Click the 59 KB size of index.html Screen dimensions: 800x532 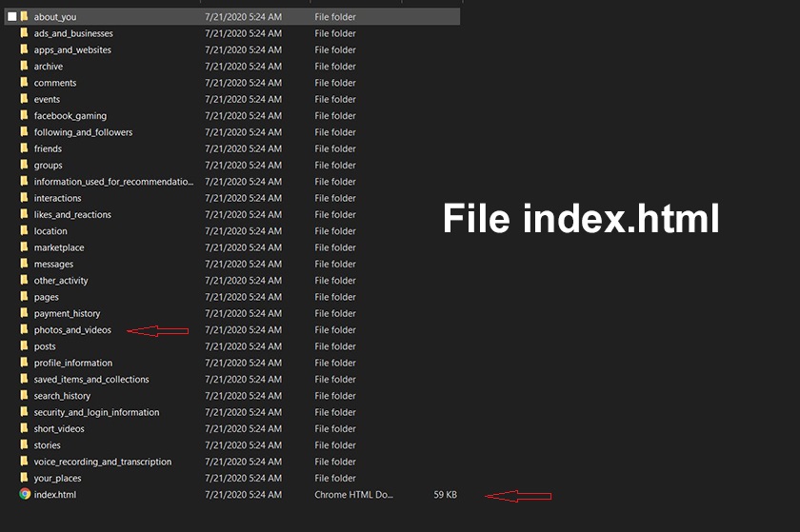click(445, 495)
